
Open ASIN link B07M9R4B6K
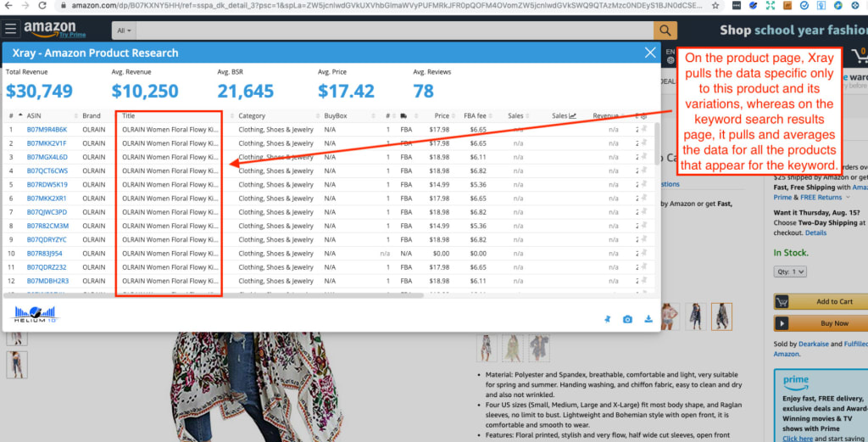pos(47,129)
